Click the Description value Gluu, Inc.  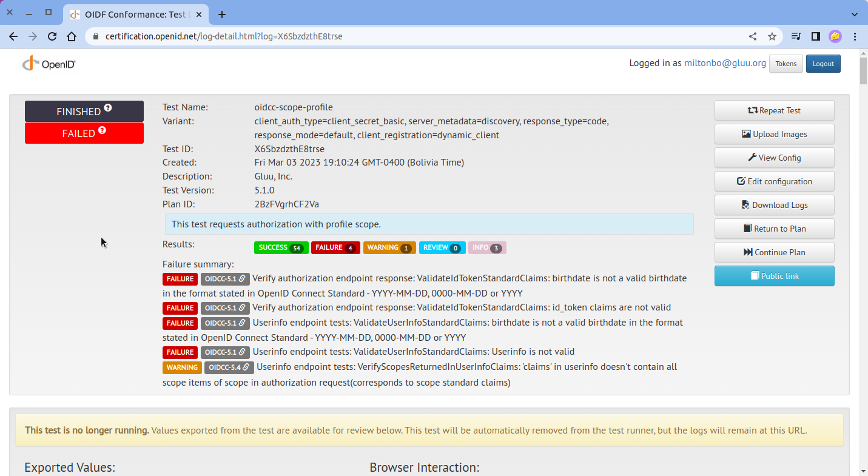click(273, 176)
